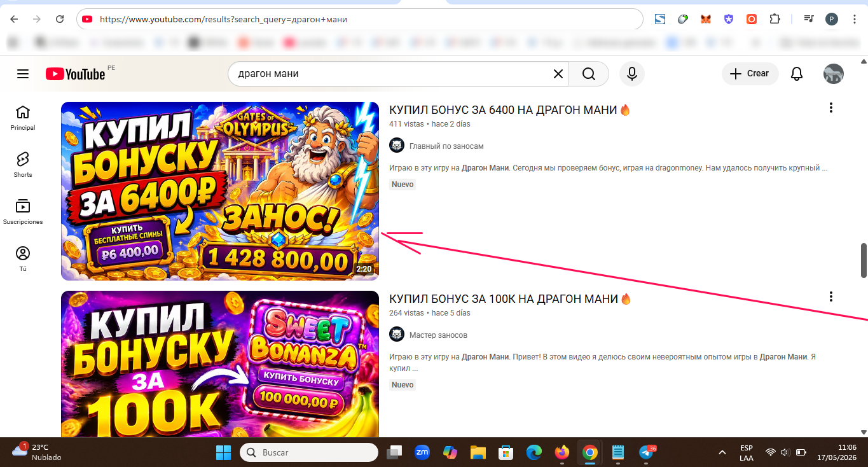The image size is (868, 467).
Task: Open the notifications bell
Action: point(797,74)
